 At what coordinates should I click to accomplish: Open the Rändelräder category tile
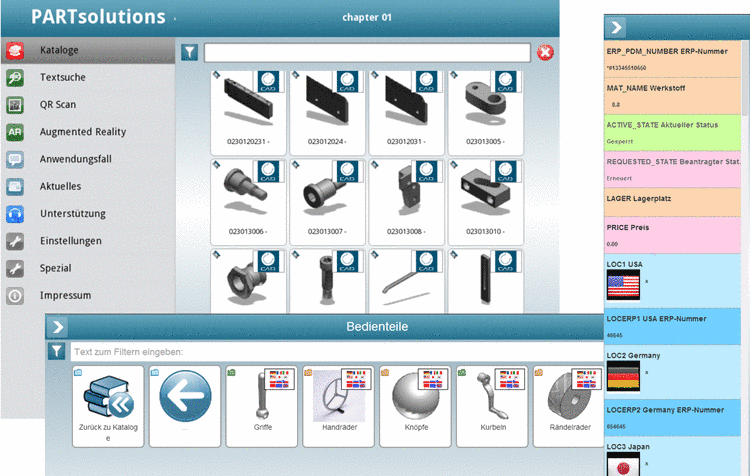tap(569, 407)
